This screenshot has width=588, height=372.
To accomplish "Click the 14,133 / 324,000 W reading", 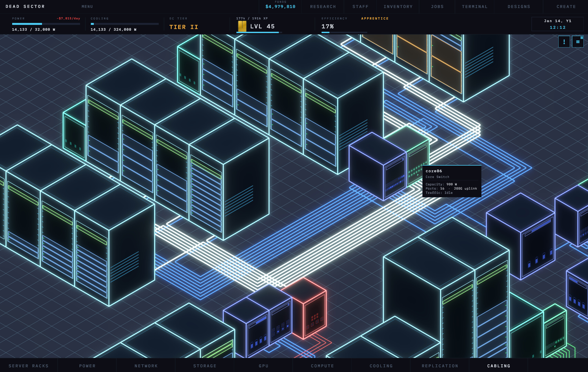I will 114,30.
